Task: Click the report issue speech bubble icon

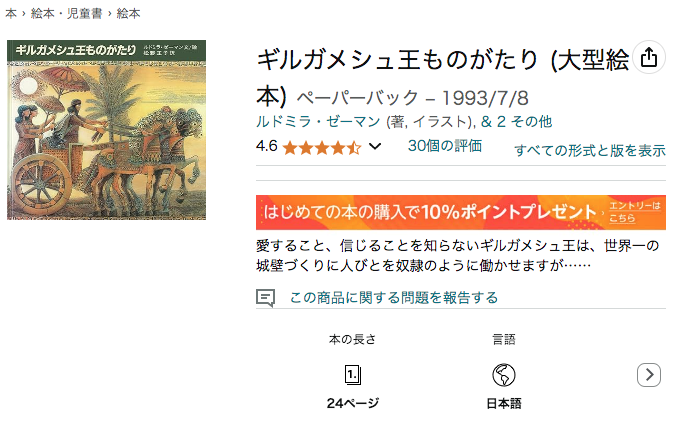Action: tap(265, 297)
